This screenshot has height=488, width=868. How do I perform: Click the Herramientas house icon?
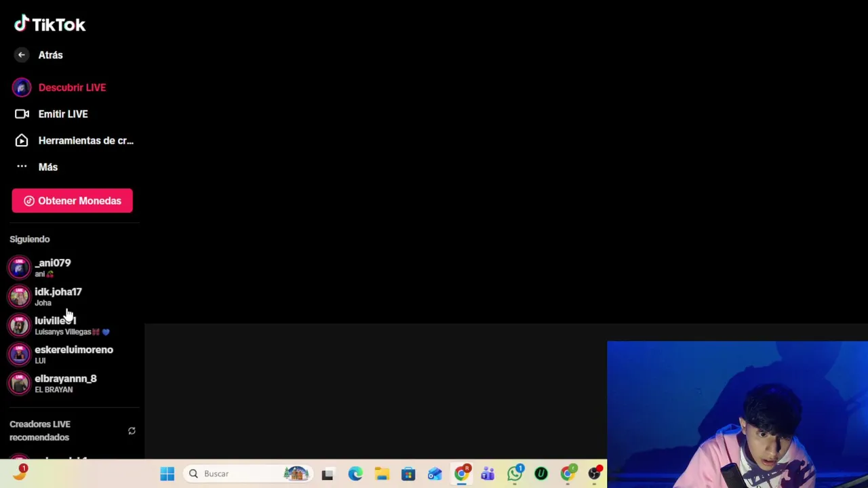coord(22,140)
